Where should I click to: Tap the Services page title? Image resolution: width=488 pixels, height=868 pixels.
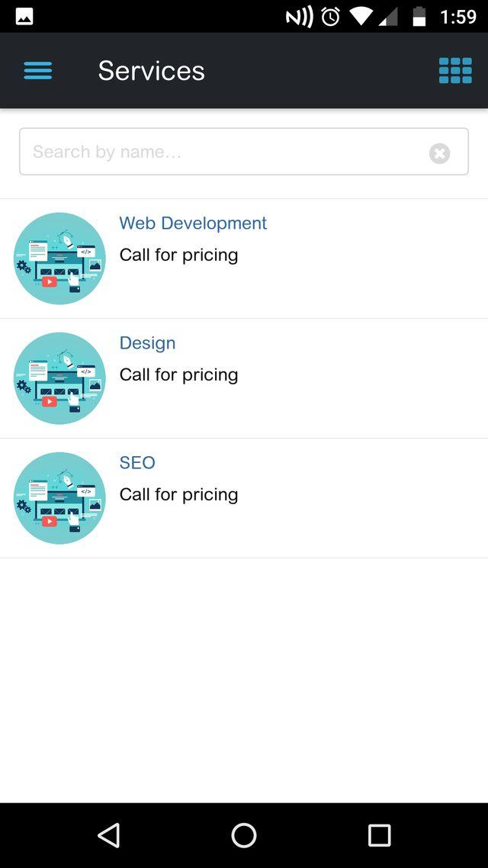click(x=151, y=71)
